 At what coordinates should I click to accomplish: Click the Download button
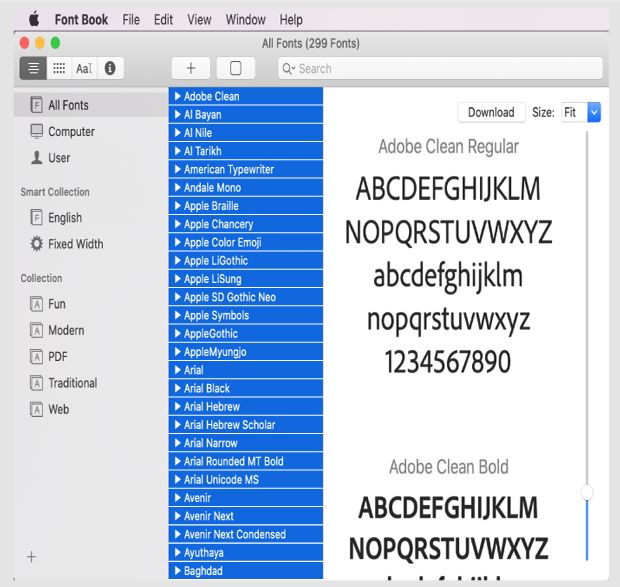(491, 112)
